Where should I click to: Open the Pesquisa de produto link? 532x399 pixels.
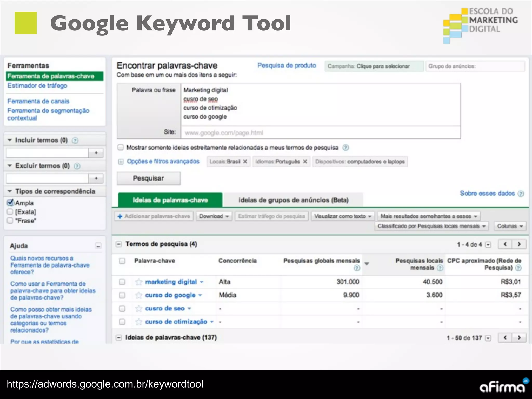(287, 65)
